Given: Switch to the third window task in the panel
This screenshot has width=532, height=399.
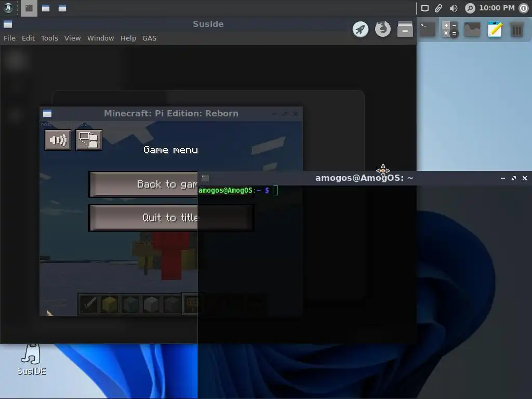Looking at the screenshot, I should tap(62, 8).
